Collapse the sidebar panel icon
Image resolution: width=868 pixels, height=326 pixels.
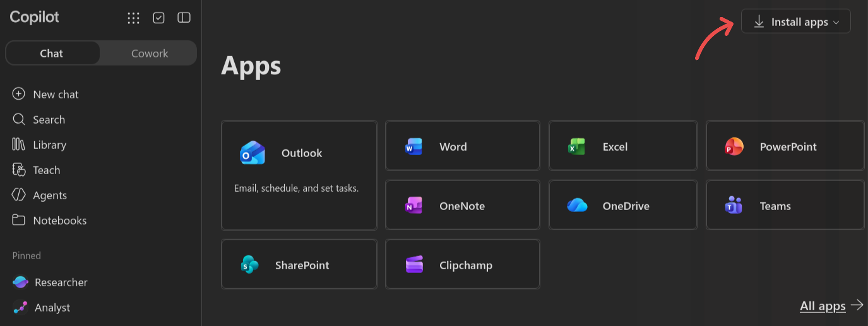point(184,18)
